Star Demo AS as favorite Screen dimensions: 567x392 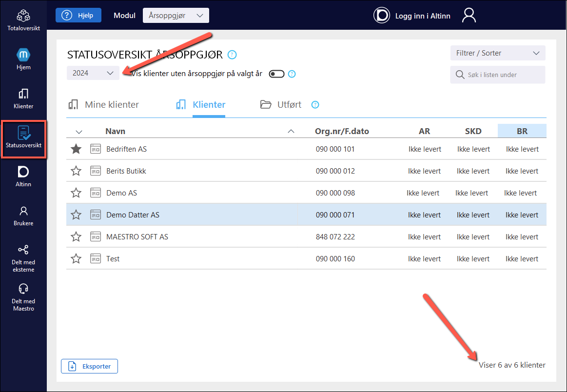tap(76, 193)
